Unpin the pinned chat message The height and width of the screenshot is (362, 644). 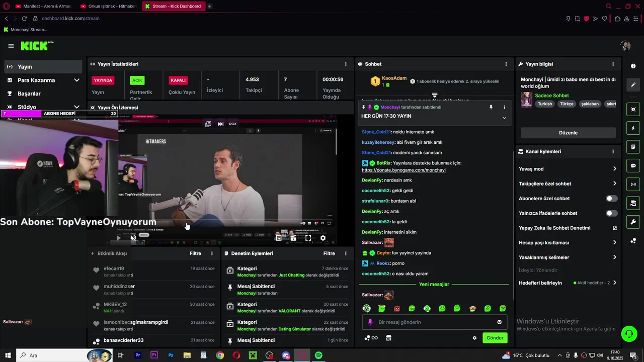coord(491,107)
